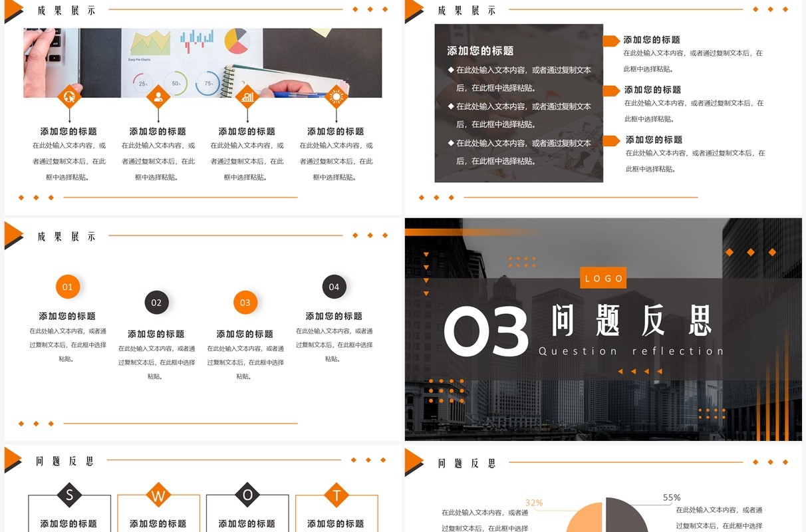
Task: Click the orange 01 circle
Action: pyautogui.click(x=68, y=287)
